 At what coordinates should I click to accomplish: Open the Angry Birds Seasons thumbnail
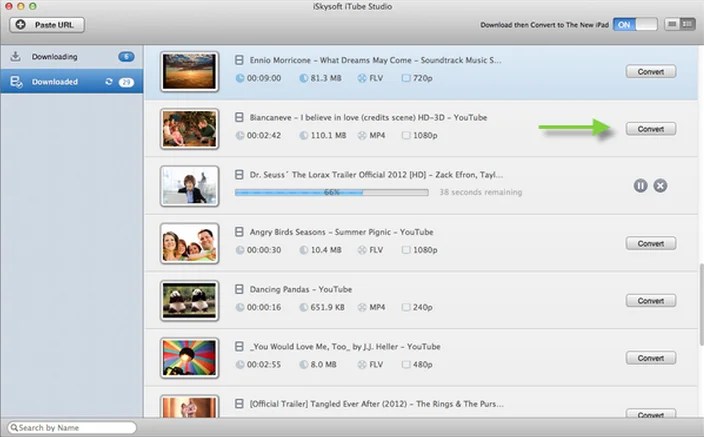coord(189,243)
